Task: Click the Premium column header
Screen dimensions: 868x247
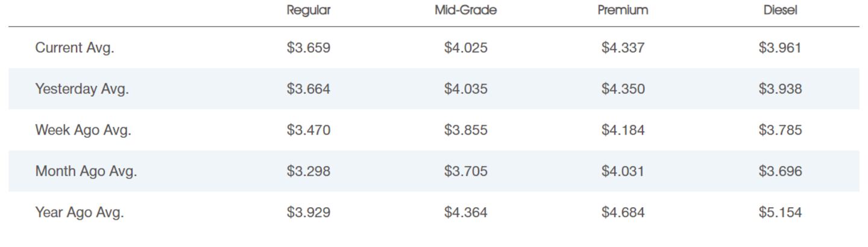Action: pyautogui.click(x=623, y=10)
